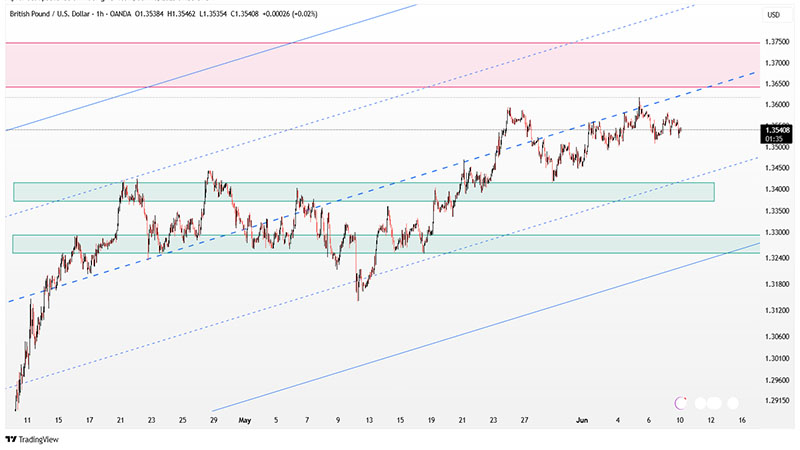Click date 29 on the time axis
This screenshot has height=450, width=800.
pos(214,420)
